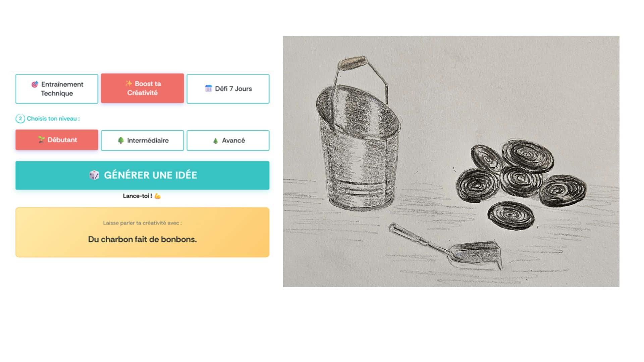This screenshot has height=362, width=644.
Task: Click the tree icon on Intermédiaire
Action: click(121, 140)
